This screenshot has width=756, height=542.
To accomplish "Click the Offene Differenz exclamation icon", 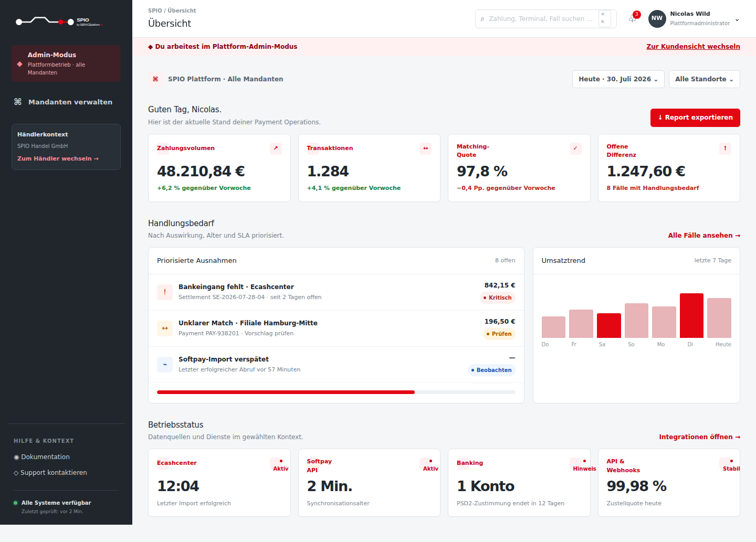I will click(726, 148).
